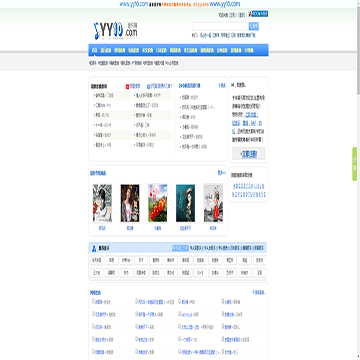
Task: Select the highlighted blue filter tab in singers header
Action: click(180, 248)
